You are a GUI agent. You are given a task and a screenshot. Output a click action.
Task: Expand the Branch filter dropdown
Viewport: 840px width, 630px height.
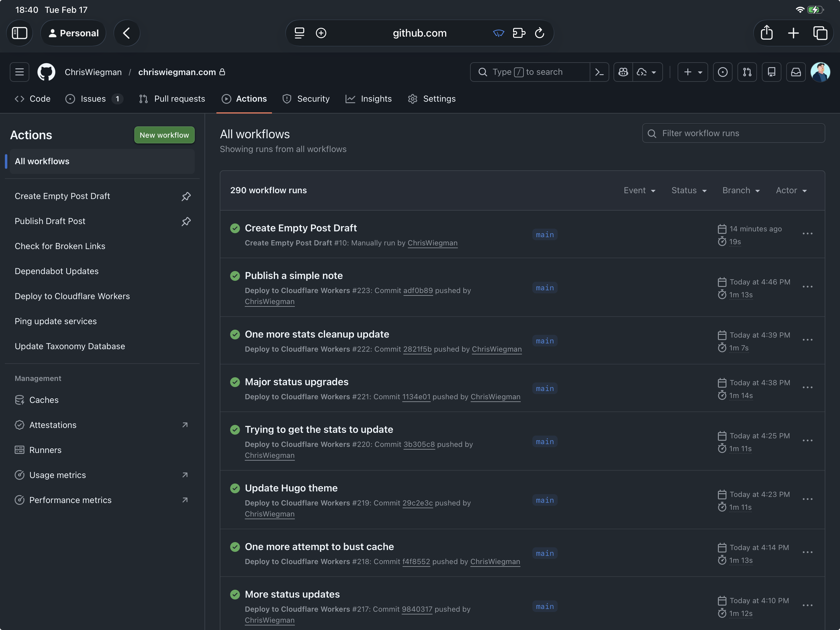[x=741, y=190]
